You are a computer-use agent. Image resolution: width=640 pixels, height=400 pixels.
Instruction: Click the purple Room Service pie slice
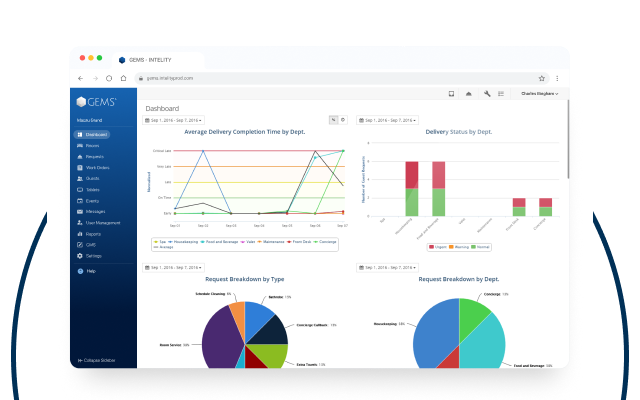[220, 339]
